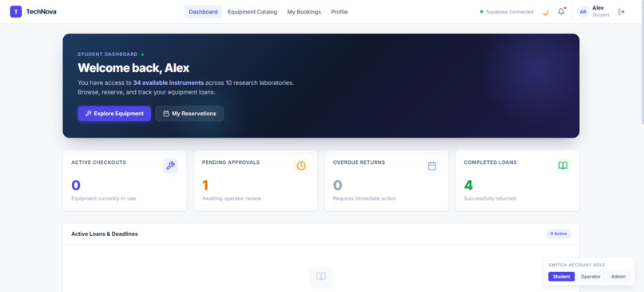Toggle dark mode moon icon
Image resolution: width=644 pixels, height=292 pixels.
(545, 12)
